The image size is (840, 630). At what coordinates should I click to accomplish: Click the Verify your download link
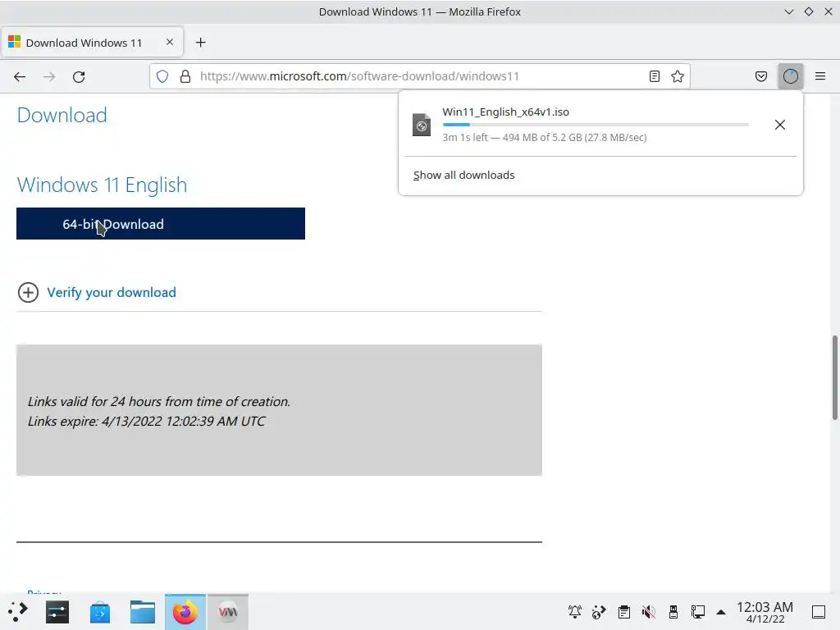coord(112,293)
